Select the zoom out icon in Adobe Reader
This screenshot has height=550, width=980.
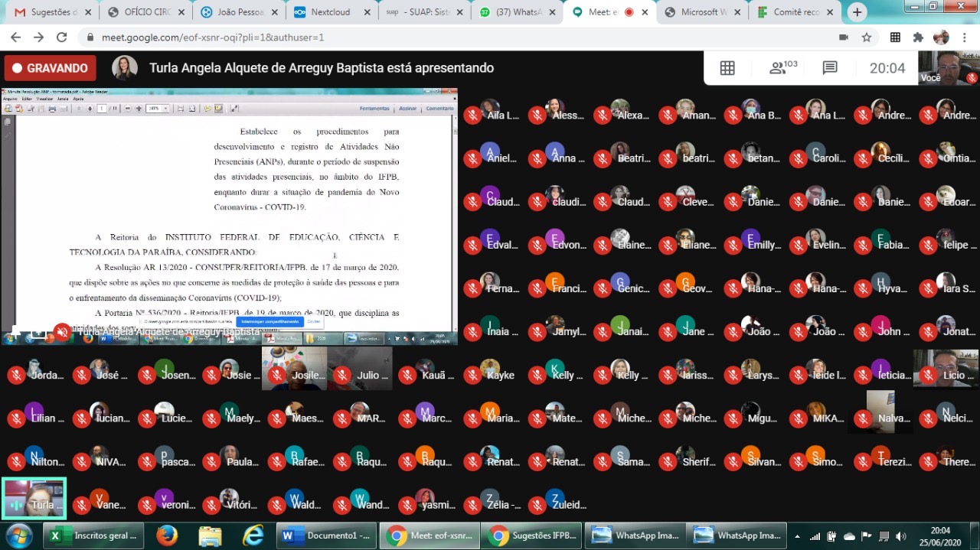[x=128, y=108]
